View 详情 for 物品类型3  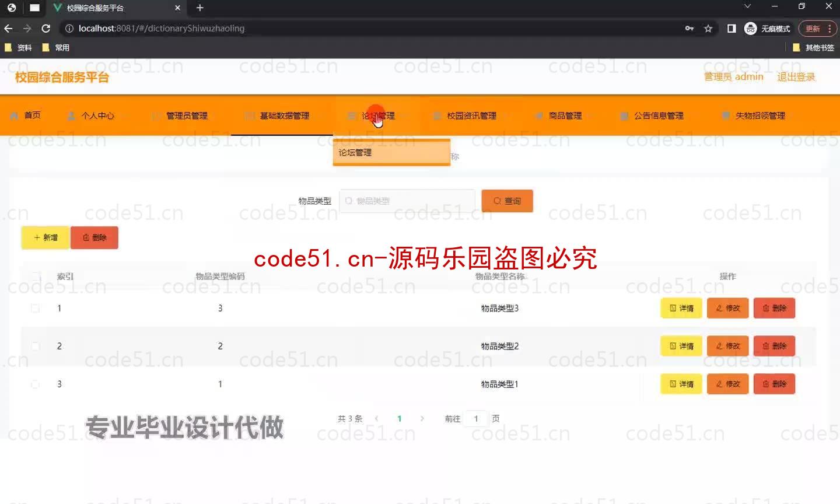681,308
